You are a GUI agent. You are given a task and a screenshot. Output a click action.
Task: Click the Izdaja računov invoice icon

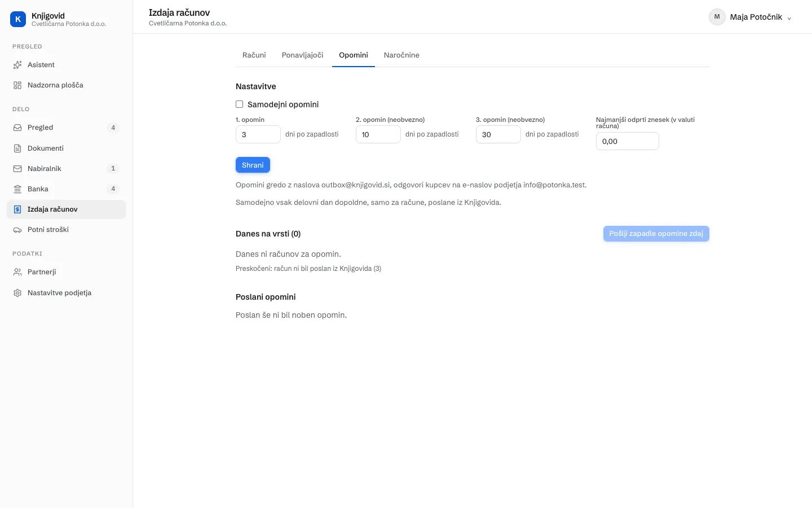point(17,209)
